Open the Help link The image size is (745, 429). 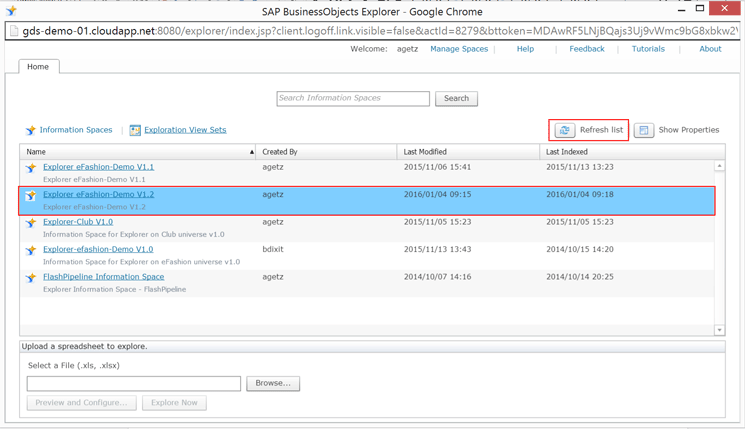pyautogui.click(x=525, y=49)
